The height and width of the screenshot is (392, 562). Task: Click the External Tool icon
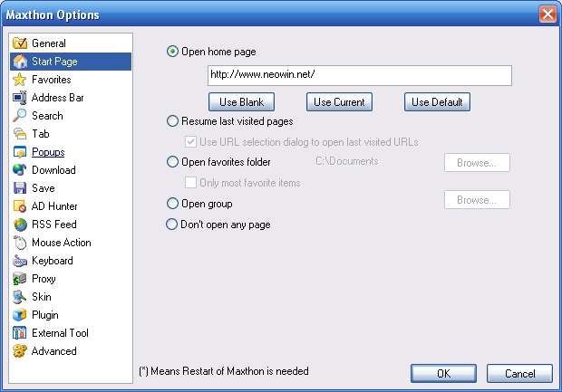point(20,333)
